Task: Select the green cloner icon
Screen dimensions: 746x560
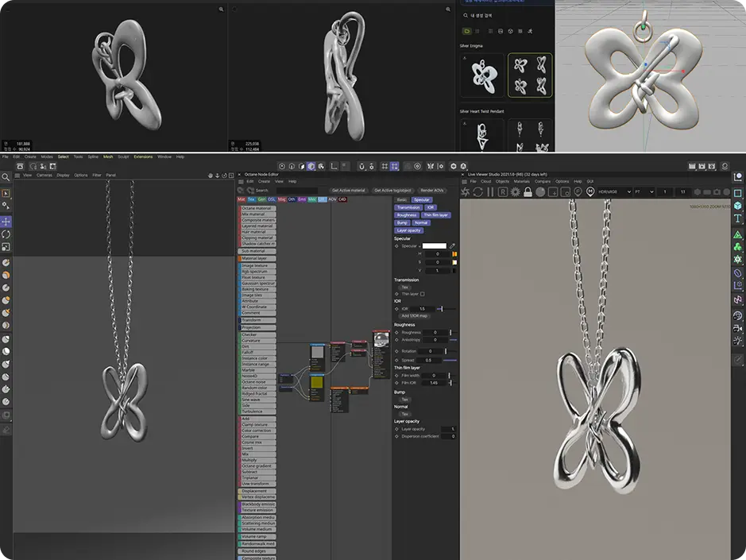Action: coord(737,247)
